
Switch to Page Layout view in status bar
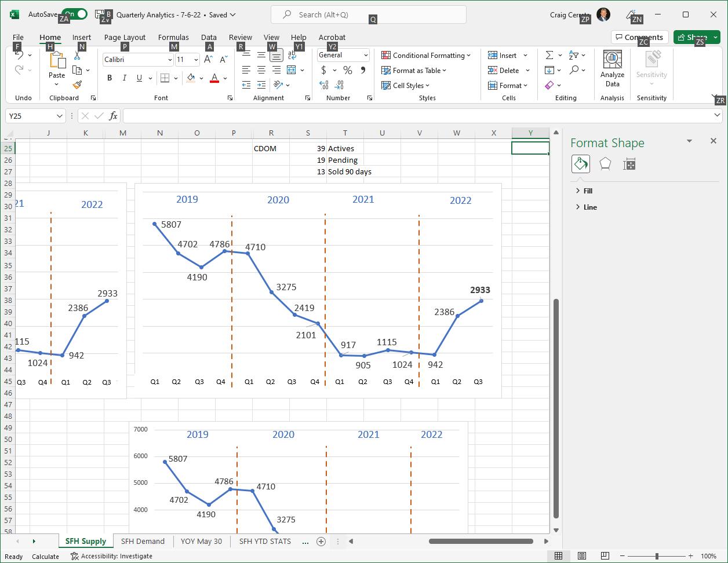point(582,556)
